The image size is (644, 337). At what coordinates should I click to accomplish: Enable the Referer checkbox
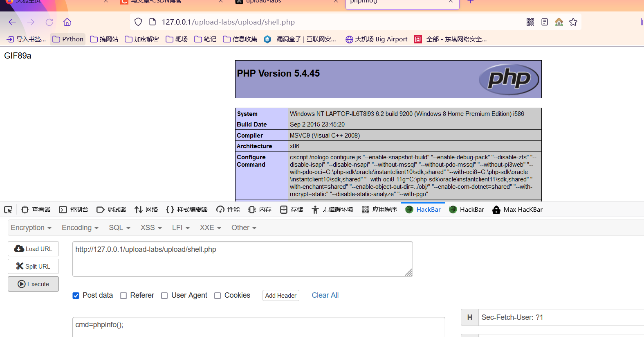pyautogui.click(x=123, y=296)
